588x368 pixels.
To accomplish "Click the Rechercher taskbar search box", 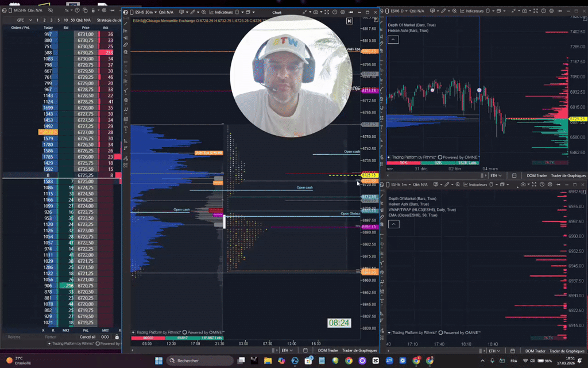I will [200, 361].
